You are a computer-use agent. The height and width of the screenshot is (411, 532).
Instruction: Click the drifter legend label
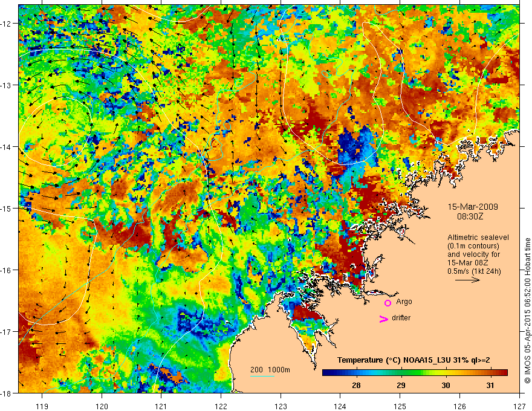pos(401,318)
